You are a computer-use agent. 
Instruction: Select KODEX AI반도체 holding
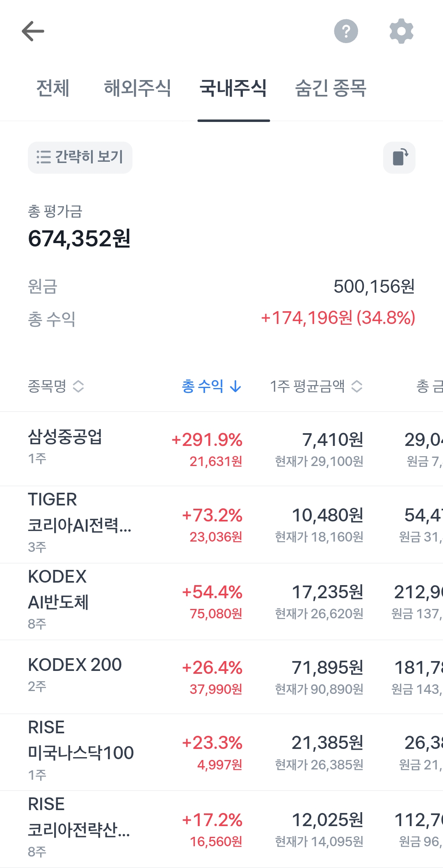pyautogui.click(x=58, y=601)
